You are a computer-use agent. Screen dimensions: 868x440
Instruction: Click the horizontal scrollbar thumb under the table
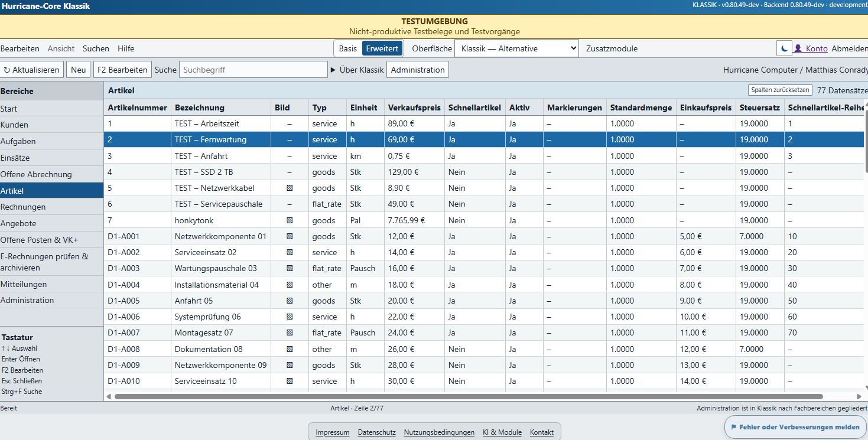tap(469, 396)
